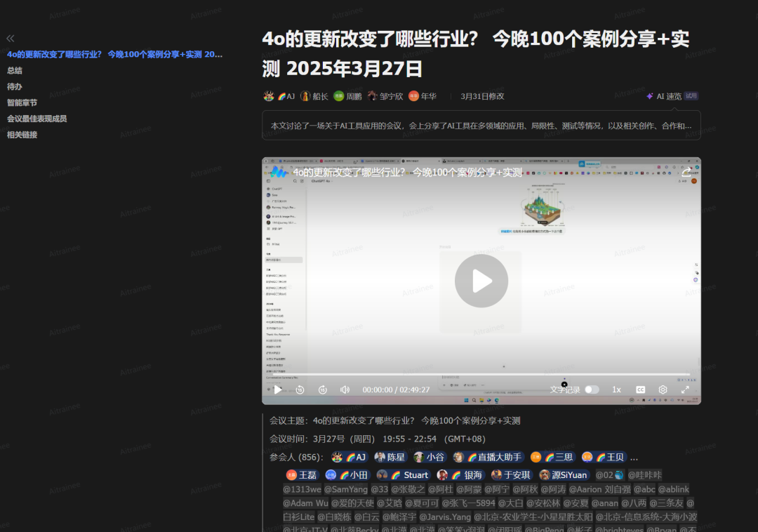This screenshot has height=532, width=758.
Task: Click participant chip 小田
Action: (x=347, y=475)
